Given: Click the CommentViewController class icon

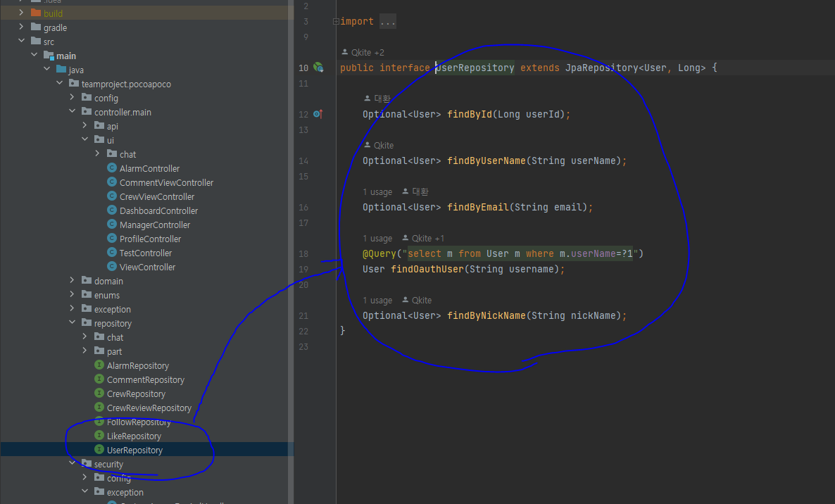Looking at the screenshot, I should coord(112,182).
